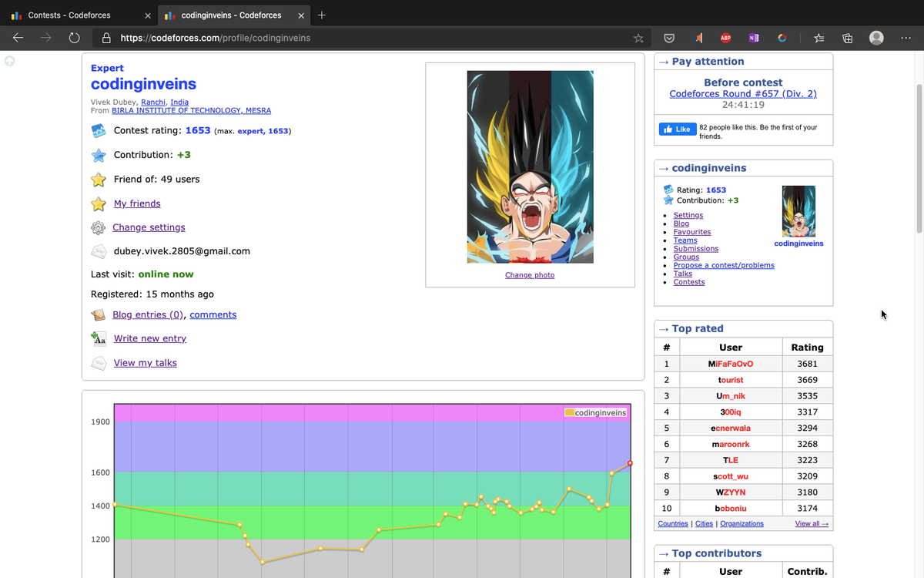Click the contest rating icon beside 1653
Screen dimensions: 924x578
point(99,130)
